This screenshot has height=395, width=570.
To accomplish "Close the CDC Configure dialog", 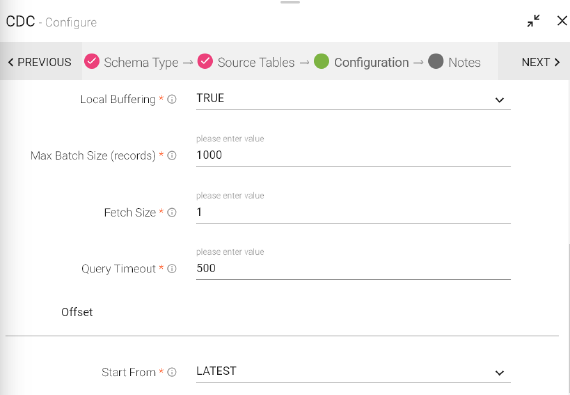I will pos(562,21).
